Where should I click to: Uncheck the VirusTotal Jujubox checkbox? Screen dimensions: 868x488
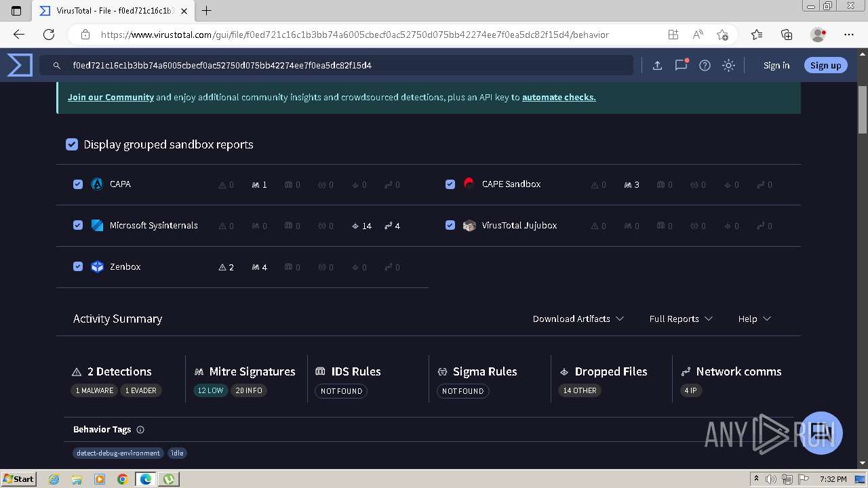pyautogui.click(x=450, y=225)
